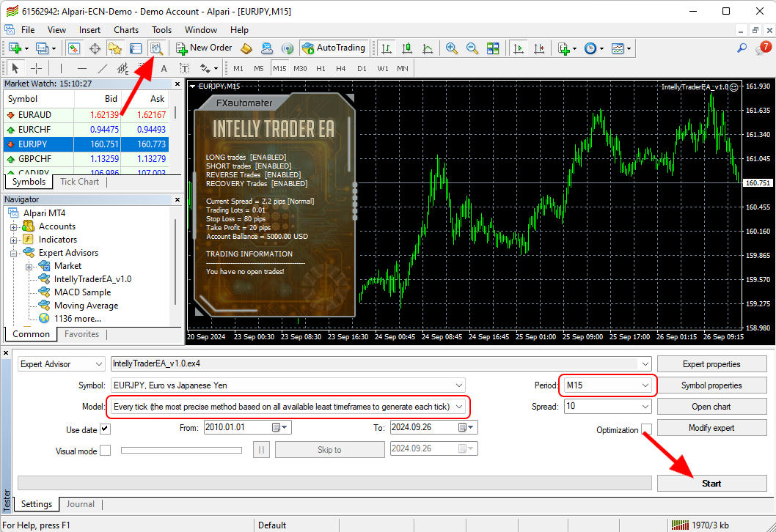Image resolution: width=776 pixels, height=532 pixels.
Task: Click the Start button
Action: [711, 484]
